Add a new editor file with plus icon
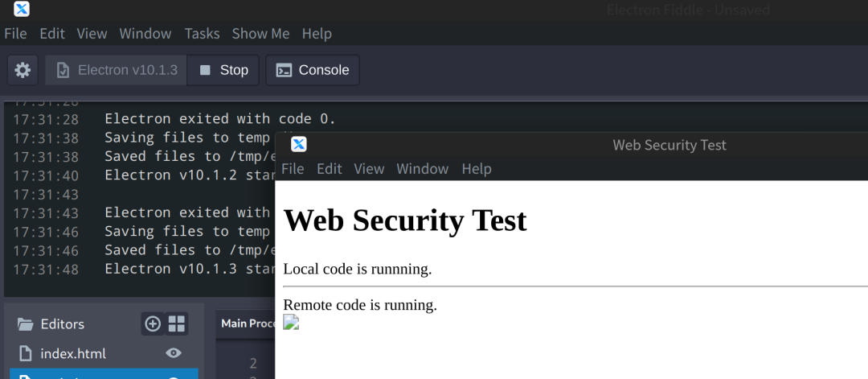The height and width of the screenshot is (379, 868). click(x=152, y=324)
